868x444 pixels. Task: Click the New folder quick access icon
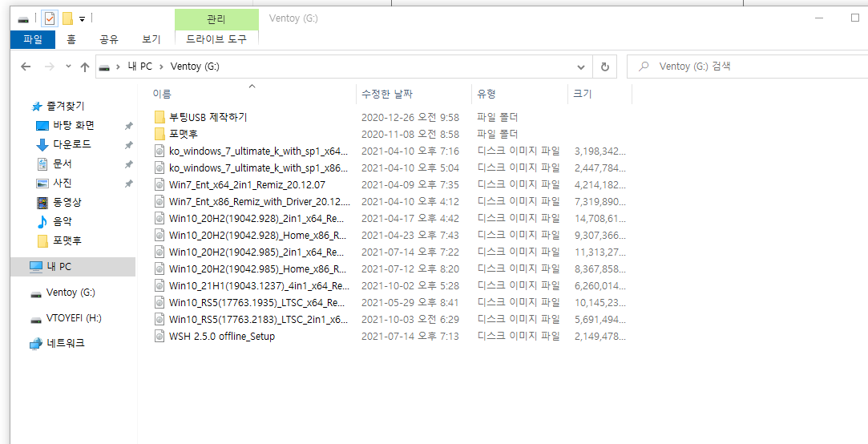tap(67, 18)
